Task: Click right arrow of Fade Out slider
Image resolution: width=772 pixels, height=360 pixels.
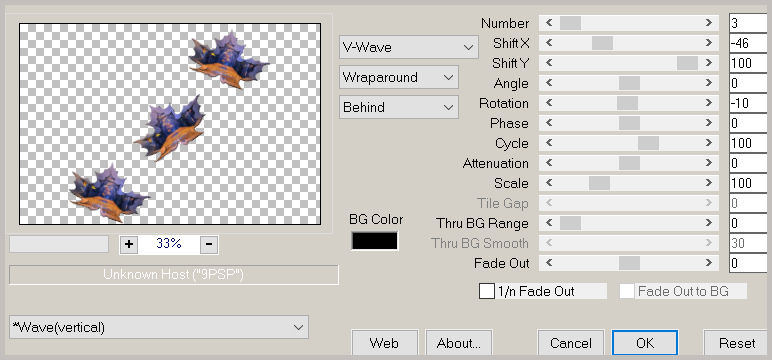Action: click(x=708, y=263)
